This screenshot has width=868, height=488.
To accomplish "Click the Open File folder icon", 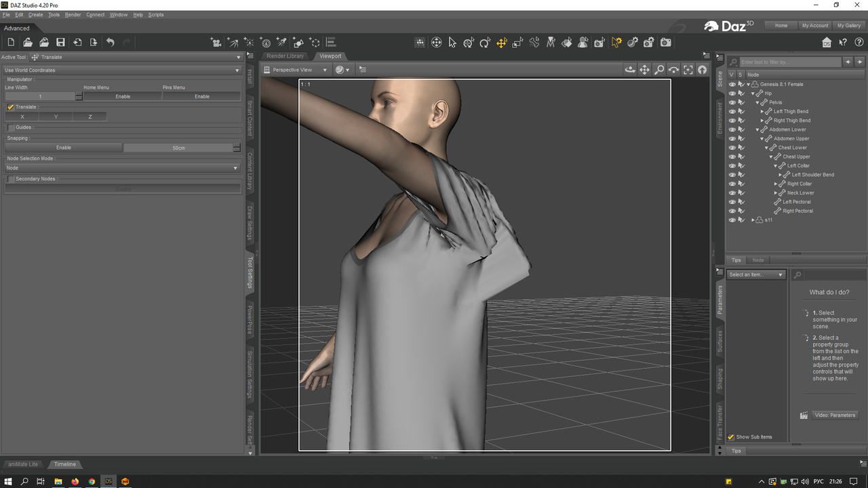I will click(x=28, y=43).
